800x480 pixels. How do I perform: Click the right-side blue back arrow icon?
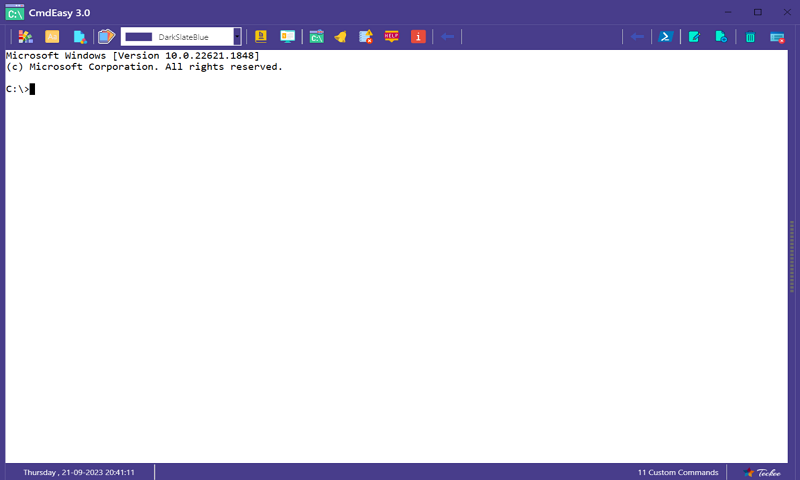pos(637,37)
